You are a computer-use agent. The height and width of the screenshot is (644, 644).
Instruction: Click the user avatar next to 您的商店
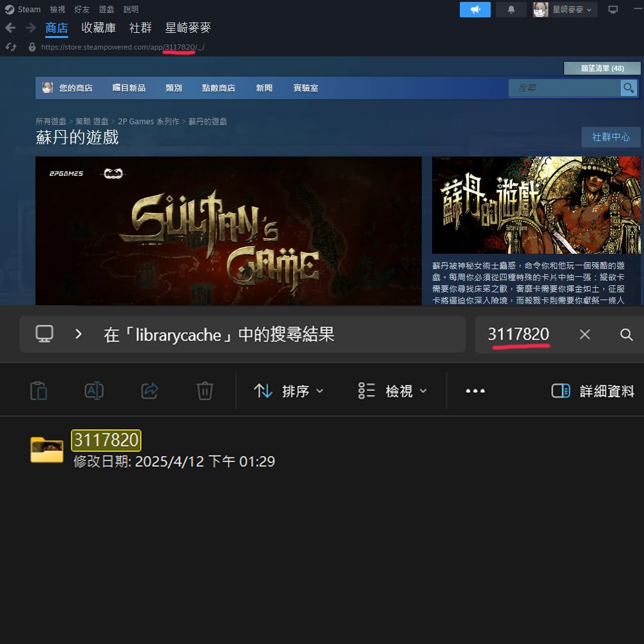[48, 88]
